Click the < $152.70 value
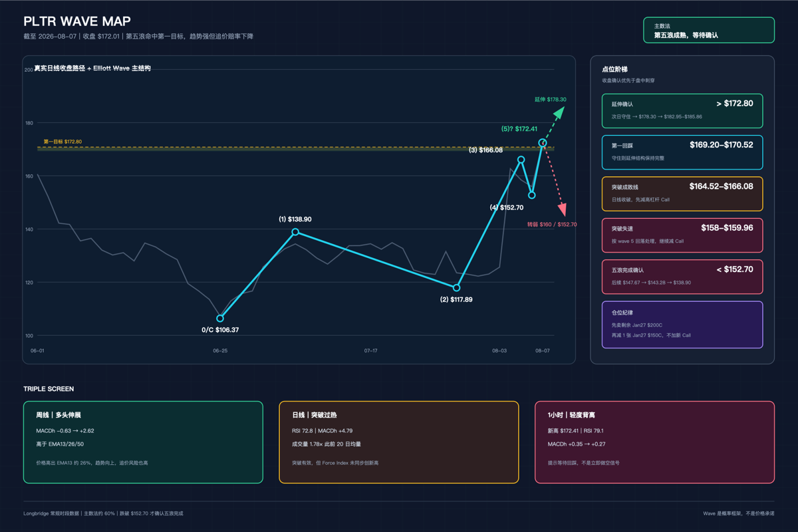This screenshot has height=532, width=798. coord(735,269)
